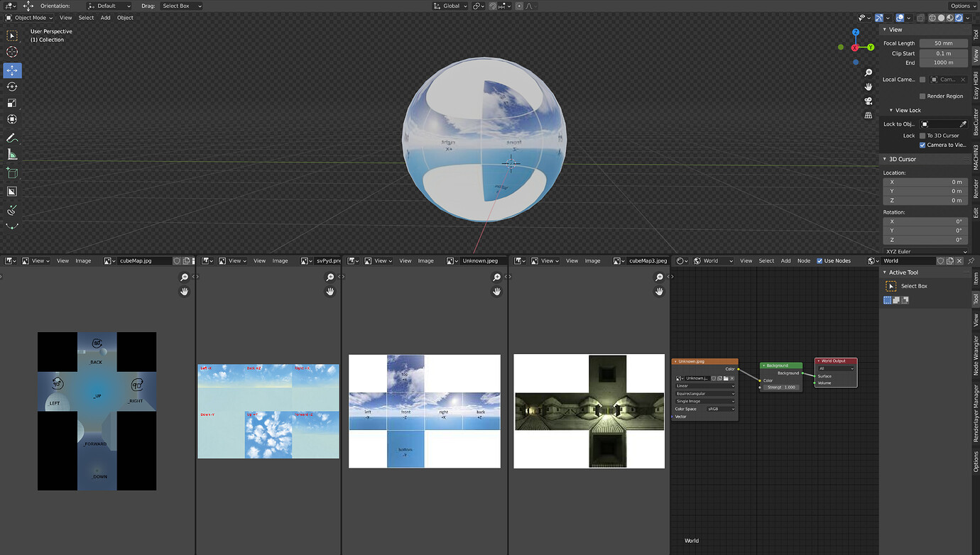Activate the Move tool in the toolbar

12,70
